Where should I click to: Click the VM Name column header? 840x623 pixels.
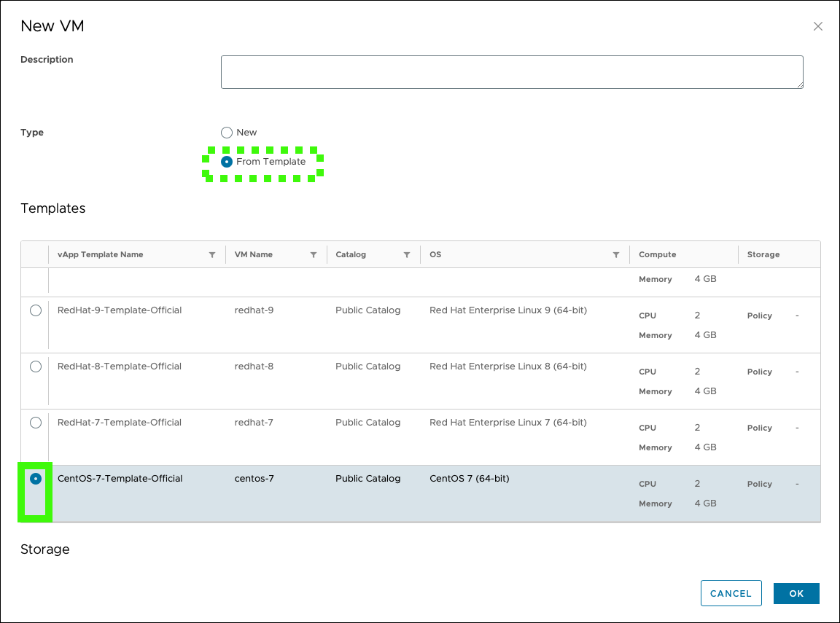point(254,255)
